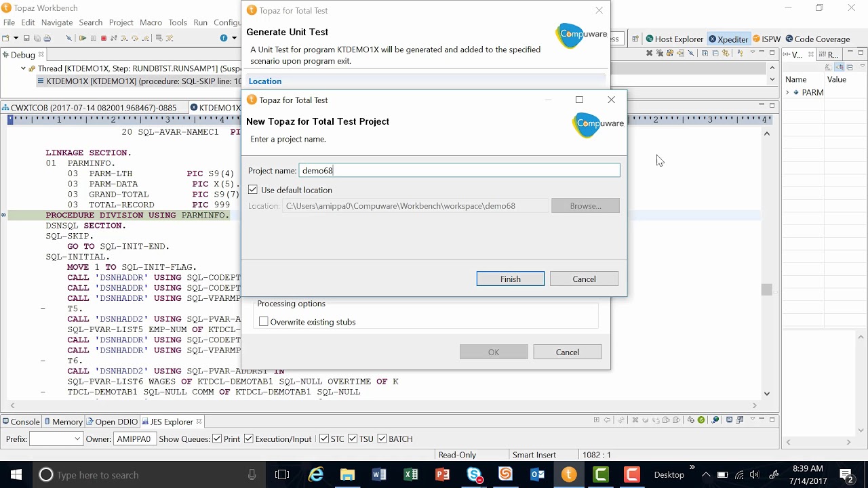868x488 pixels.
Task: Open the Host Explorer perspective
Action: coord(674,39)
